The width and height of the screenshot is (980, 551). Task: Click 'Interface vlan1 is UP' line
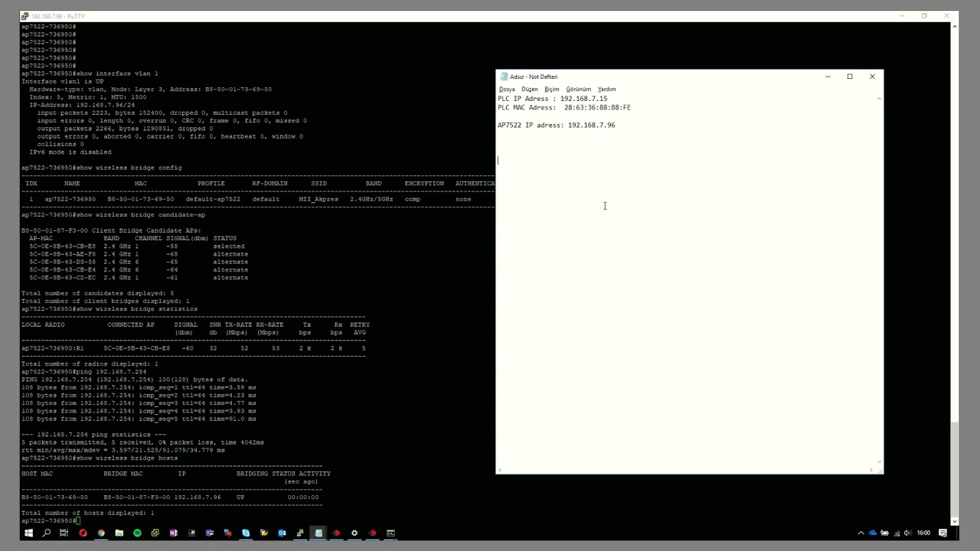pyautogui.click(x=63, y=81)
